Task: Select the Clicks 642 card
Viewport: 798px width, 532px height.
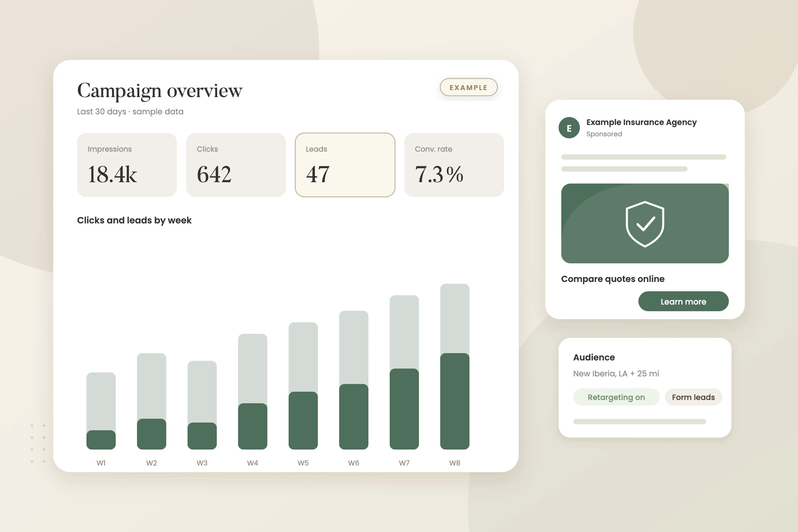Action: (x=236, y=165)
